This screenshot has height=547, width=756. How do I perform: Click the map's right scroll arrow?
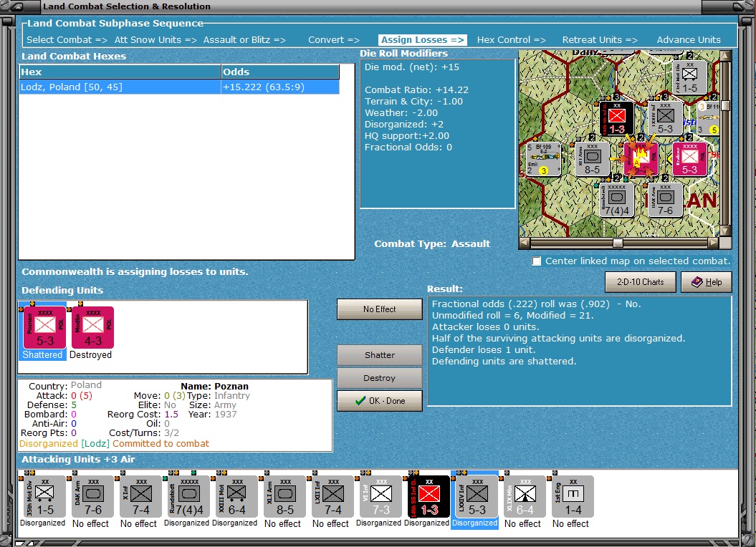point(712,243)
